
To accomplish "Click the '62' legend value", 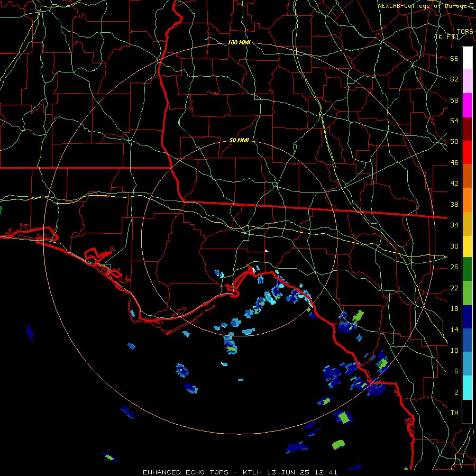I will pos(454,79).
